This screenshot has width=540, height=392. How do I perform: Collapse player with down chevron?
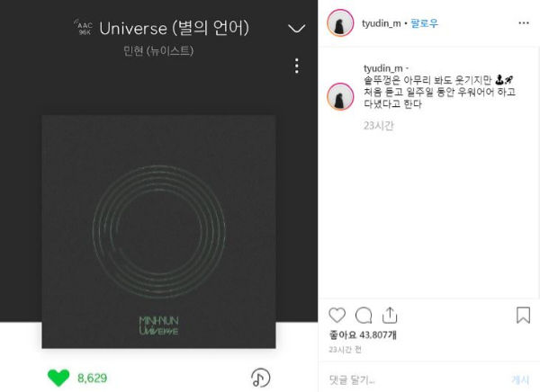[x=296, y=28]
